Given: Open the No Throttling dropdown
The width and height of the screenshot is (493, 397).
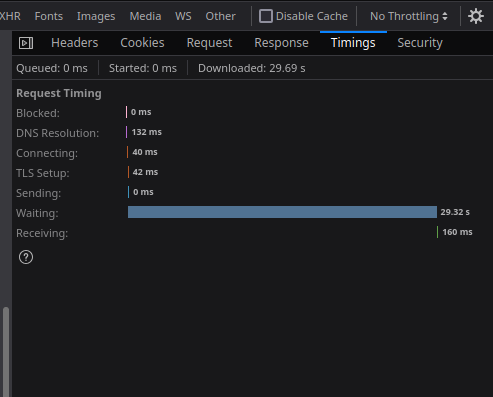Looking at the screenshot, I should tap(409, 16).
